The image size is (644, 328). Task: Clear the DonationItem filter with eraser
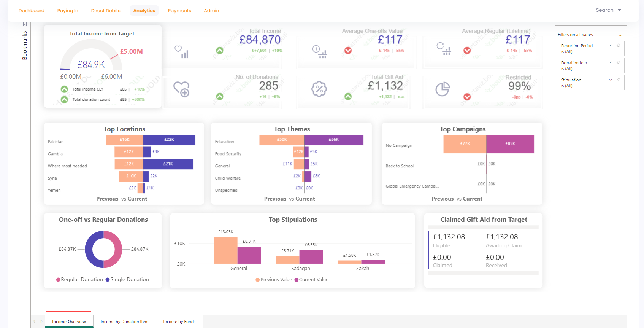tap(619, 62)
